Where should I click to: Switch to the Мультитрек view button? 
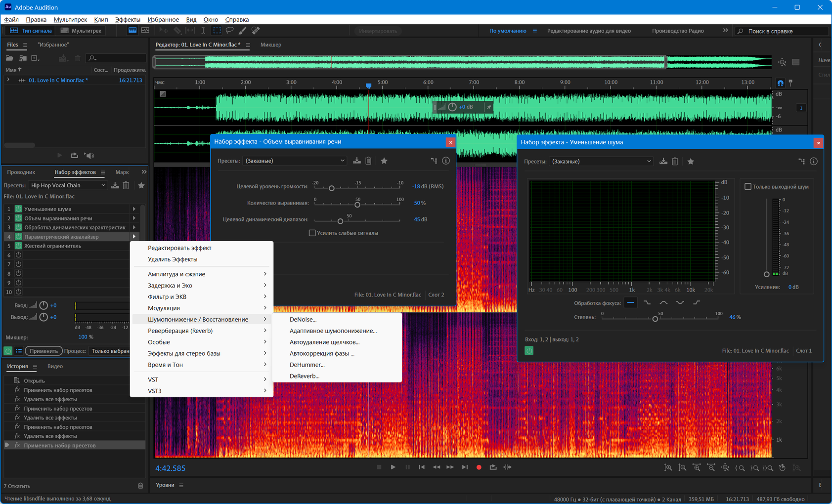point(81,31)
